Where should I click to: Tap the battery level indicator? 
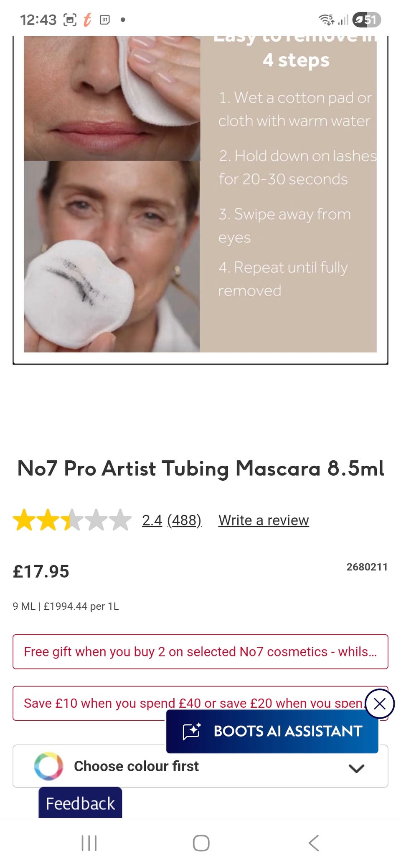click(367, 20)
